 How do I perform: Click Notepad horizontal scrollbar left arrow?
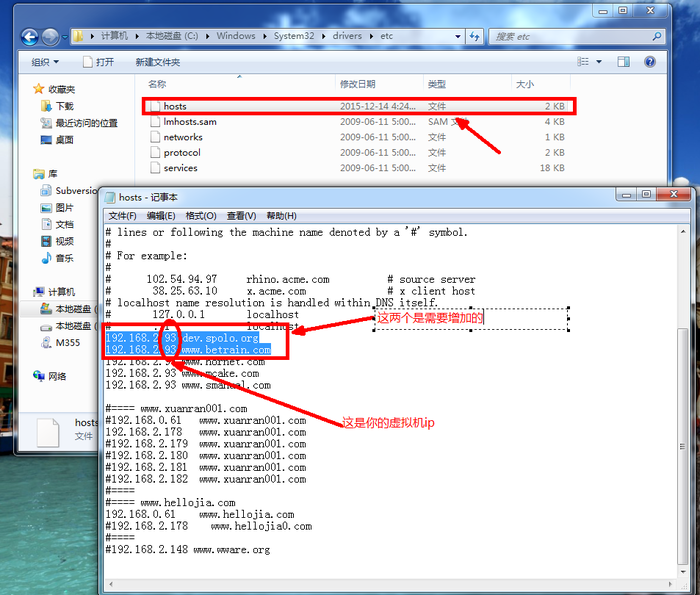(x=111, y=584)
